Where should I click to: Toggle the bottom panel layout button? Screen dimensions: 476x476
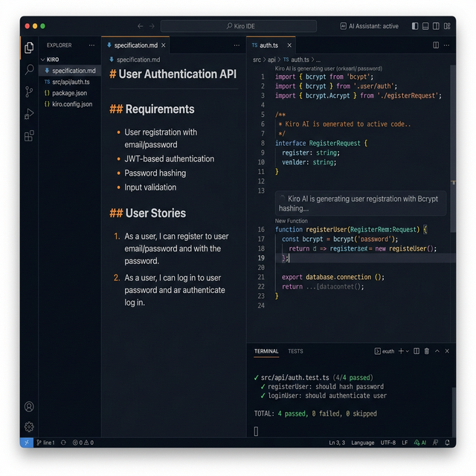[426, 26]
